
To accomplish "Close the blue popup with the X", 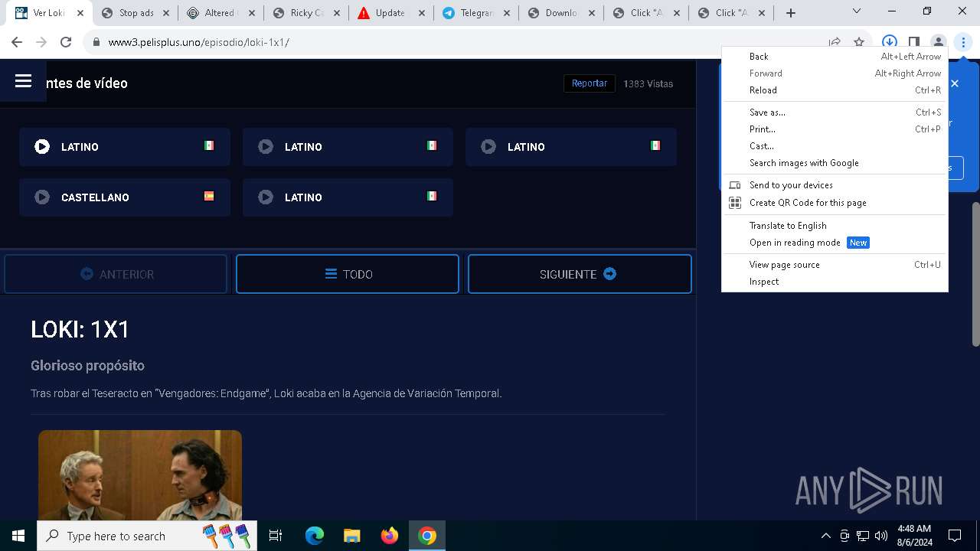I will click(955, 83).
